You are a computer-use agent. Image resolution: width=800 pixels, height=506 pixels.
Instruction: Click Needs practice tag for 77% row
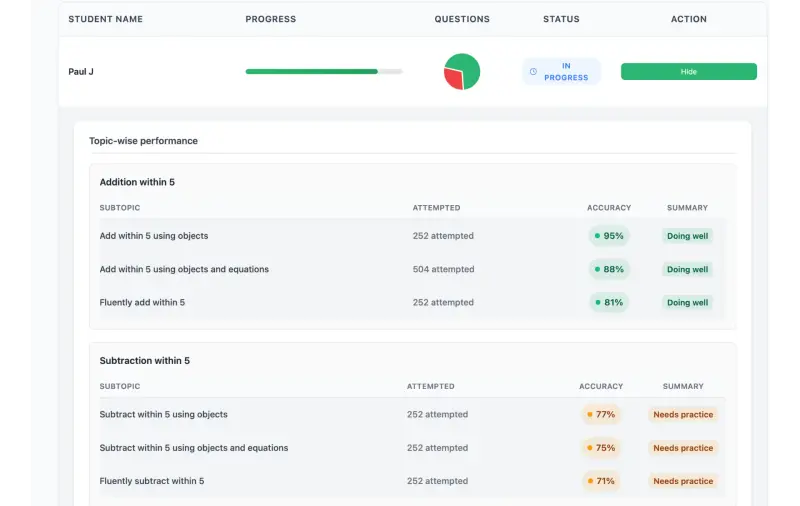point(683,414)
